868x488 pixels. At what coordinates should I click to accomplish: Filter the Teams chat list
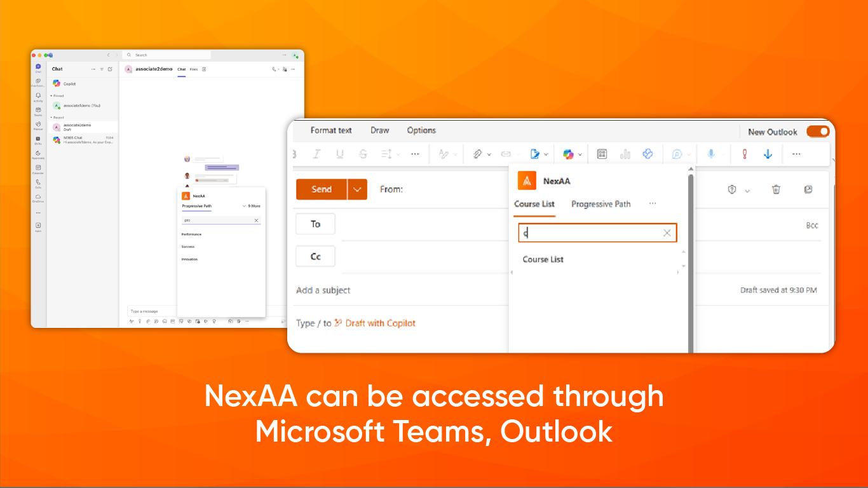click(102, 69)
